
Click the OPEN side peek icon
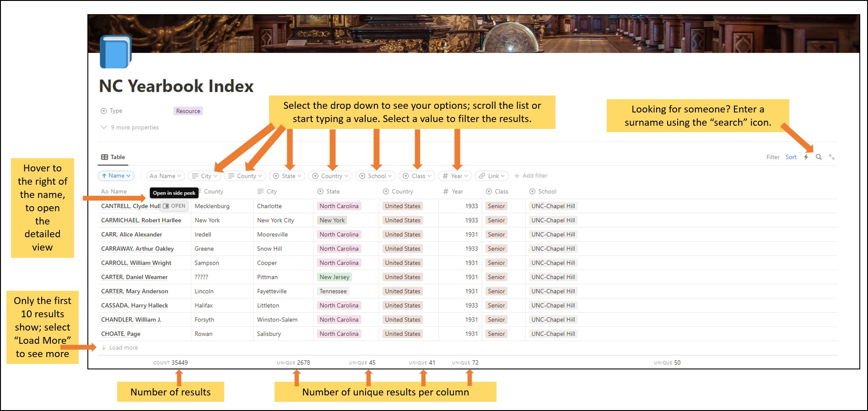click(x=166, y=206)
